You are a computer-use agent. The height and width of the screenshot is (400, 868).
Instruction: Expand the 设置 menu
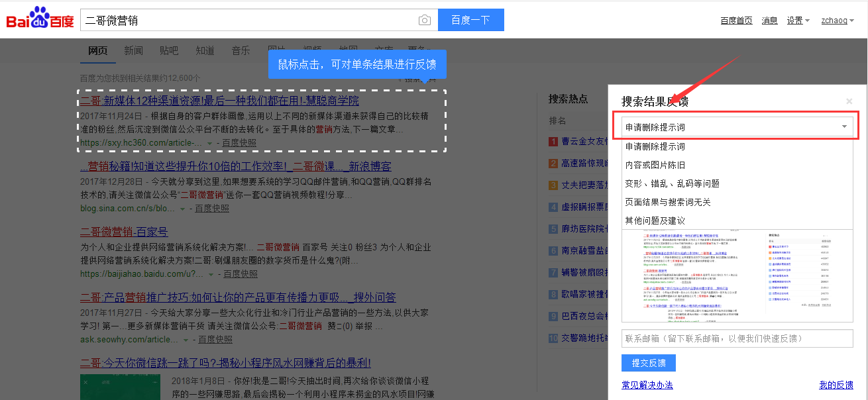[798, 21]
